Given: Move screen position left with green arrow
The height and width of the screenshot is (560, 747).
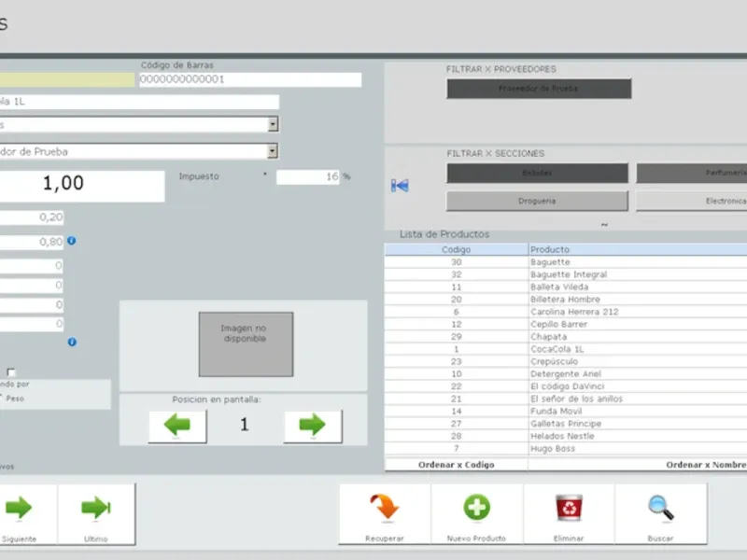Looking at the screenshot, I should pyautogui.click(x=177, y=427).
